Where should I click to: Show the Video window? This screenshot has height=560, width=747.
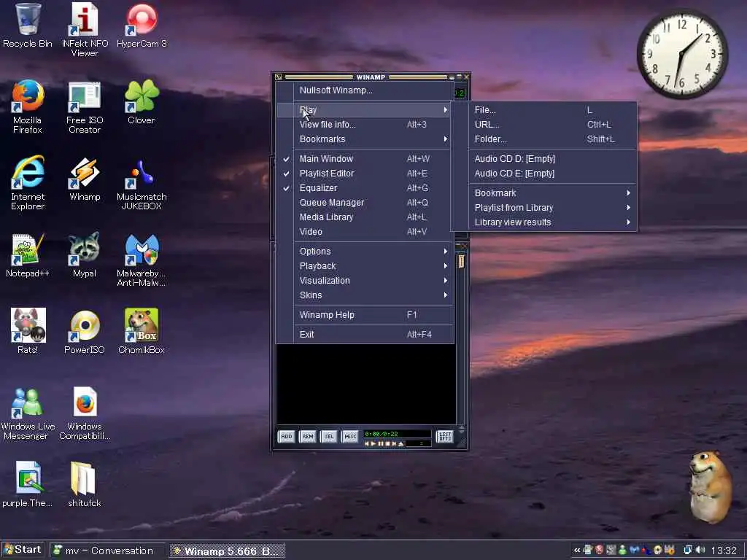click(x=365, y=232)
